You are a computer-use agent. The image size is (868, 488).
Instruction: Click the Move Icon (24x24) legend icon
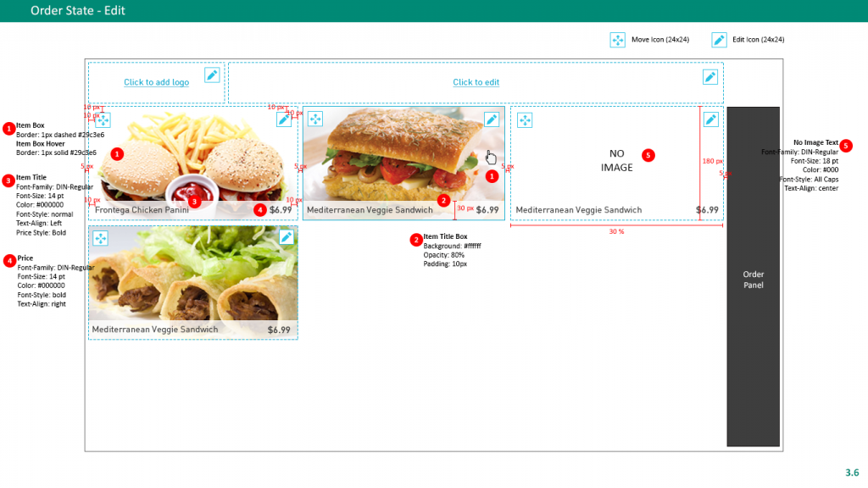tap(618, 40)
